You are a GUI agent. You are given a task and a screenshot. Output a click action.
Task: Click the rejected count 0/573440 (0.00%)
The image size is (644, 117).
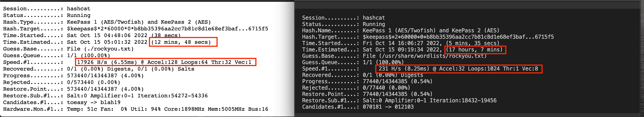pos(94,82)
